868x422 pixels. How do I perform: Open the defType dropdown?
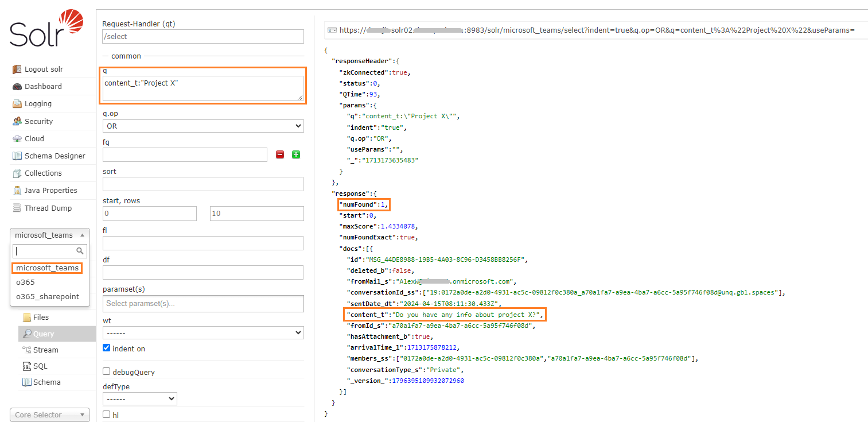(x=140, y=398)
